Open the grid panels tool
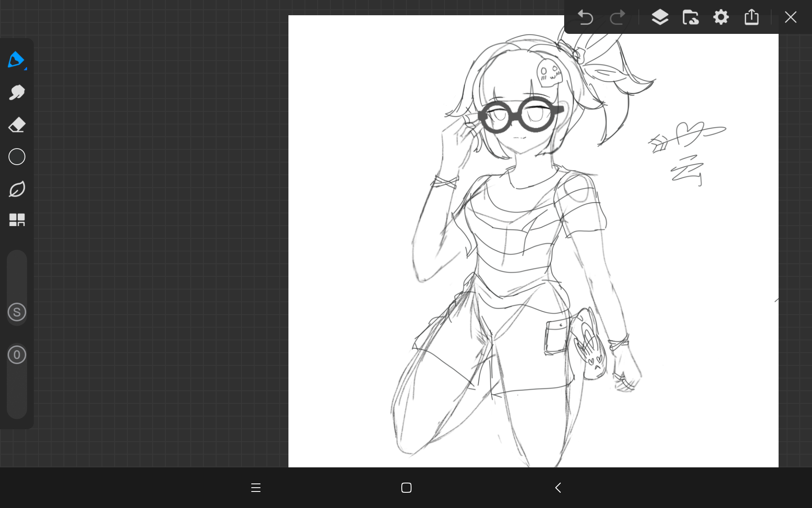This screenshot has width=812, height=508. click(x=17, y=220)
